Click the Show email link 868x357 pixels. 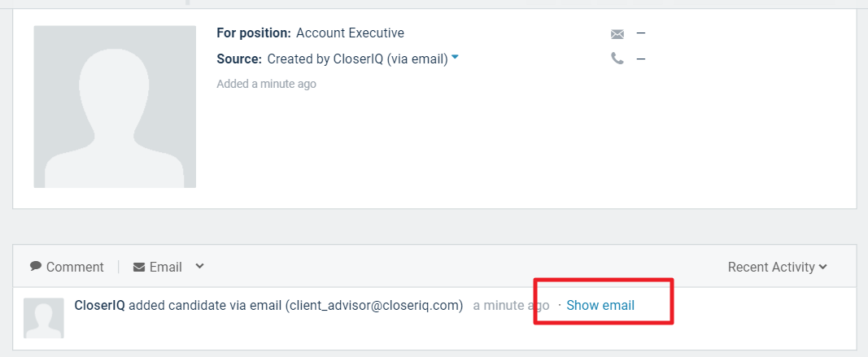coord(600,305)
